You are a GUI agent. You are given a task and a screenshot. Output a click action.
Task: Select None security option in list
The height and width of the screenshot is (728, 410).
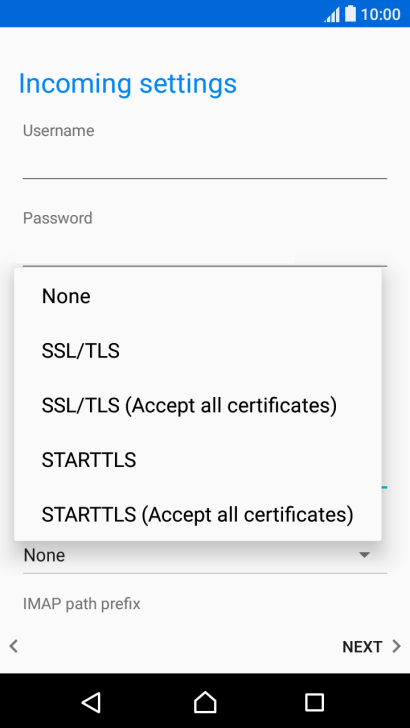[198, 296]
